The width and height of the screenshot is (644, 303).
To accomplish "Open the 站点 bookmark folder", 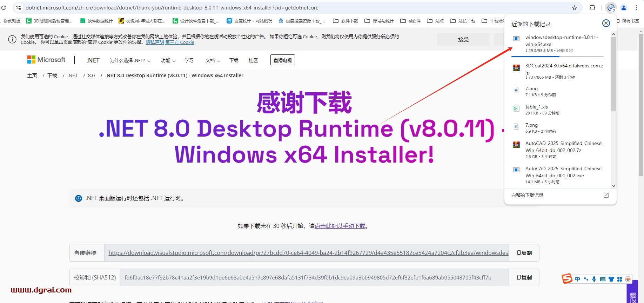I will click(x=435, y=21).
